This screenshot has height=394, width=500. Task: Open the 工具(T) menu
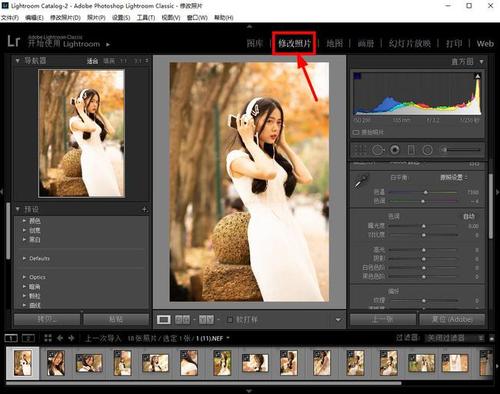tap(146, 17)
